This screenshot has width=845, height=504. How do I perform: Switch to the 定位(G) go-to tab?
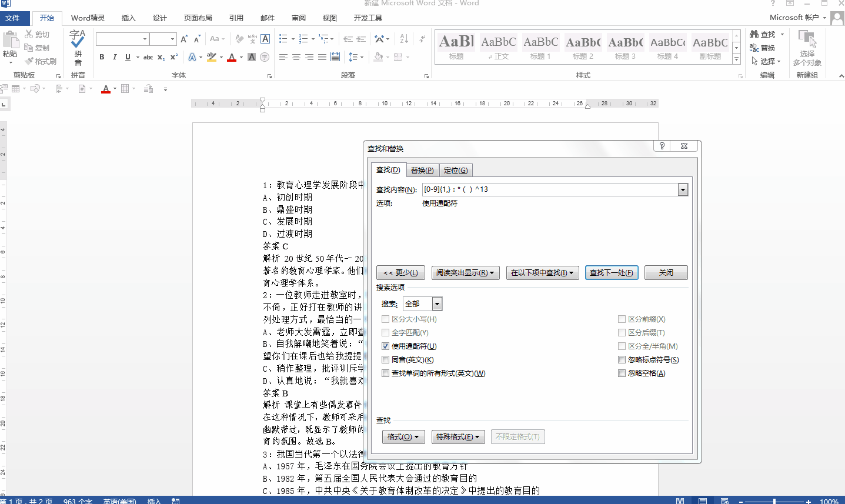point(456,171)
